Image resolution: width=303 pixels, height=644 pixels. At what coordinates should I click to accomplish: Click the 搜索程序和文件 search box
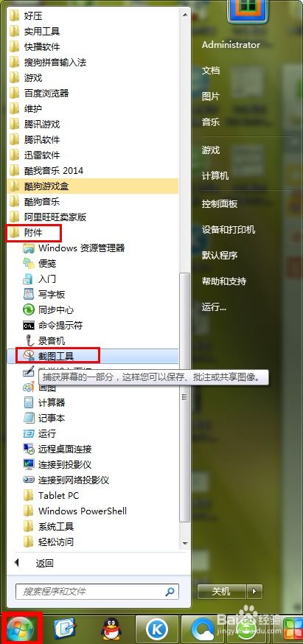[x=97, y=592]
